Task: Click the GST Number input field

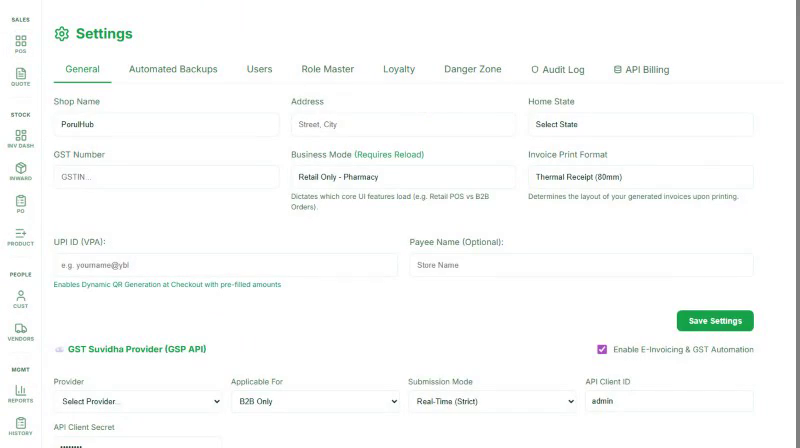Action: pos(166,177)
